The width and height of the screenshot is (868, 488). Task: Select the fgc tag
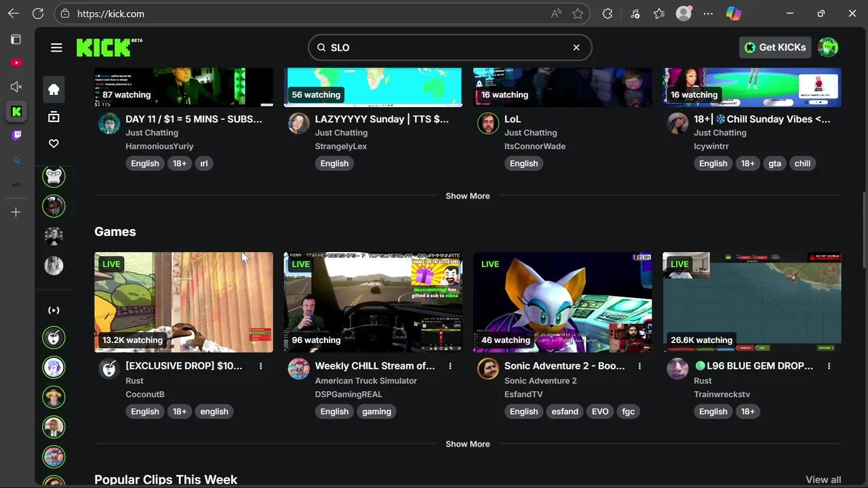[629, 411]
